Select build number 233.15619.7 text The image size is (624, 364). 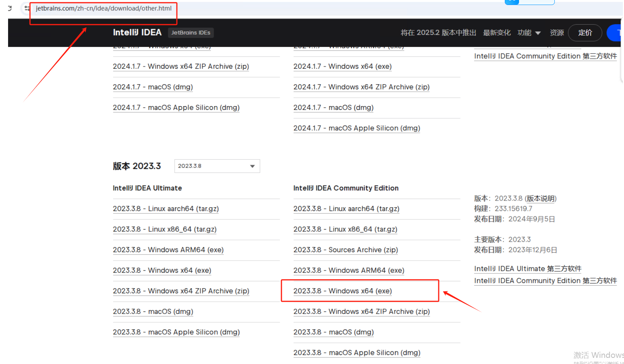(513, 209)
